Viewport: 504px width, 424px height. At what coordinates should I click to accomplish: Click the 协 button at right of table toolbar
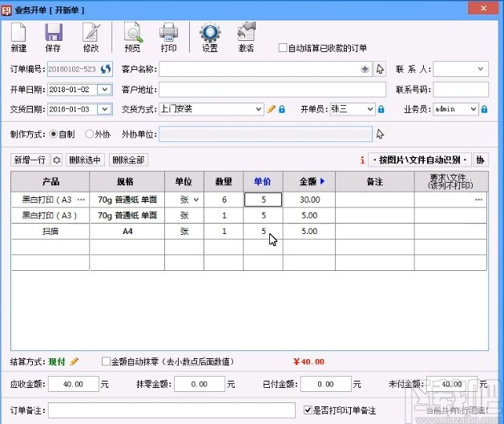click(480, 160)
